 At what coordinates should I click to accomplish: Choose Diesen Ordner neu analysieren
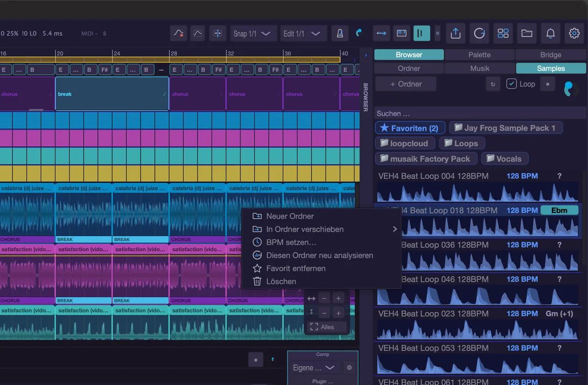tap(321, 255)
